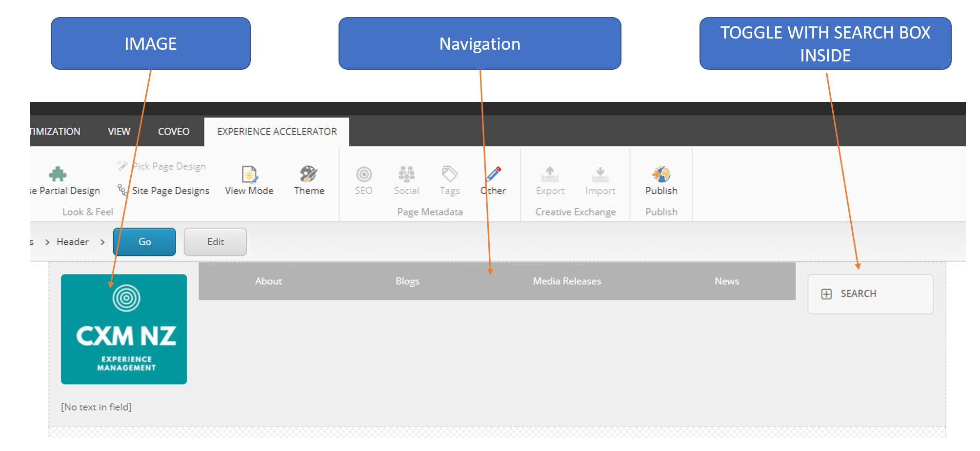Select Media Releases in the navigation bar

coord(566,281)
